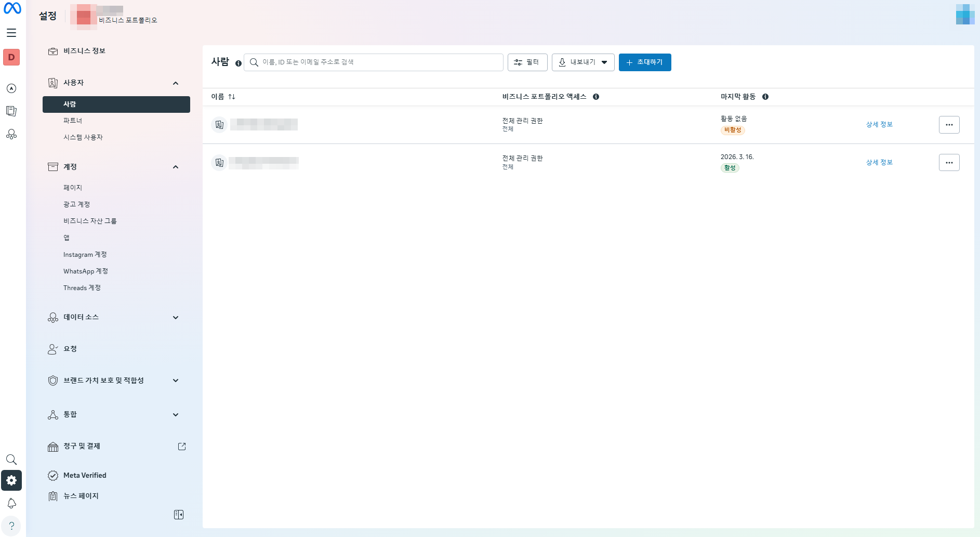Open Threads 계정 item
The height and width of the screenshot is (537, 980).
point(82,287)
